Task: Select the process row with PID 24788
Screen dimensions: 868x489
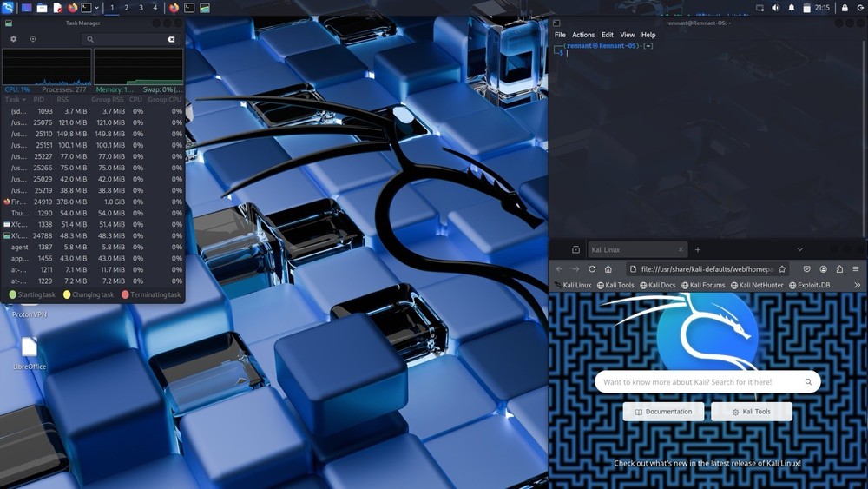Action: click(x=93, y=236)
